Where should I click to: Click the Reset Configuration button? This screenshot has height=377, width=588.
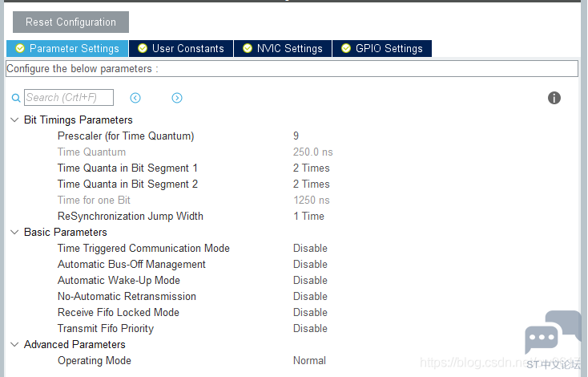pyautogui.click(x=70, y=22)
